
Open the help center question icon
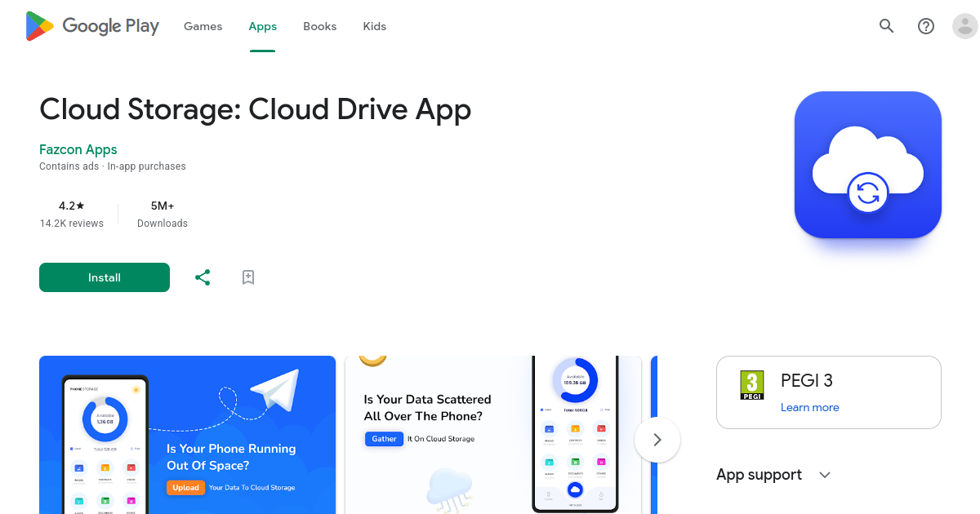(x=926, y=26)
